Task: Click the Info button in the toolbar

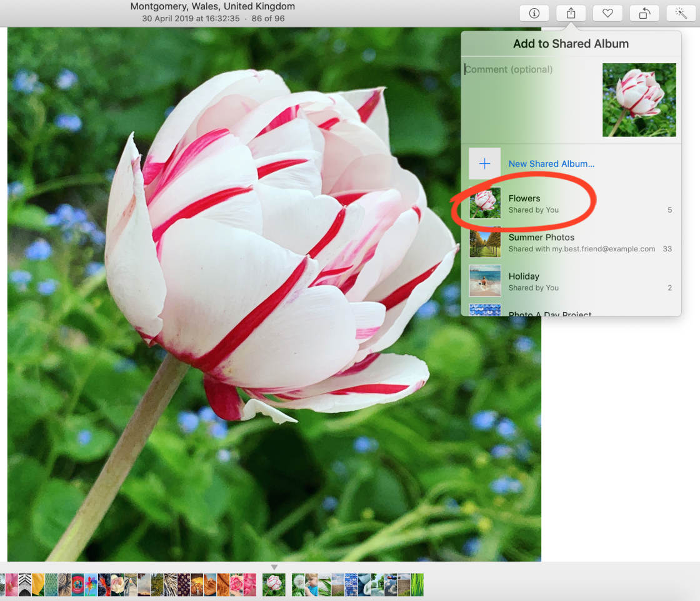Action: click(x=534, y=13)
